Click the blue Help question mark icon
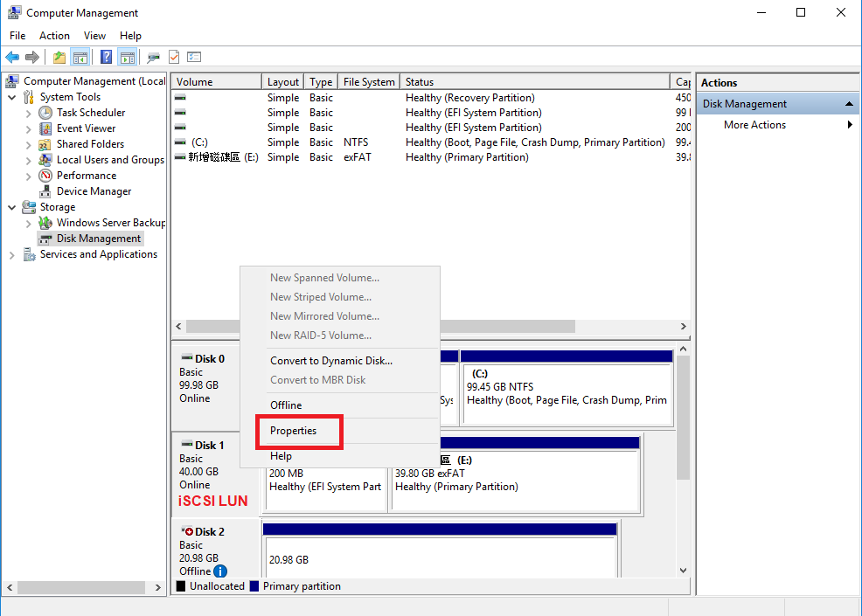This screenshot has width=862, height=616. tap(106, 58)
